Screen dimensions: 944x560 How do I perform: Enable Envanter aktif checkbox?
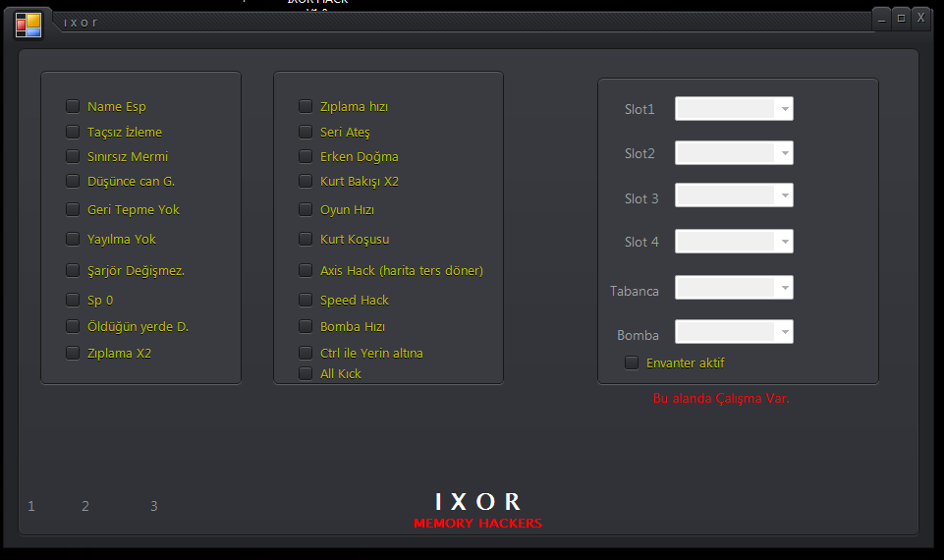tap(632, 363)
